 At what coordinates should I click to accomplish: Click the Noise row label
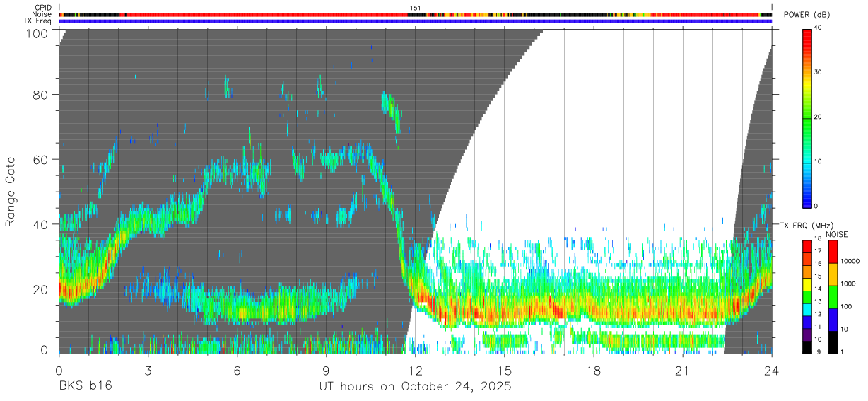(x=42, y=14)
